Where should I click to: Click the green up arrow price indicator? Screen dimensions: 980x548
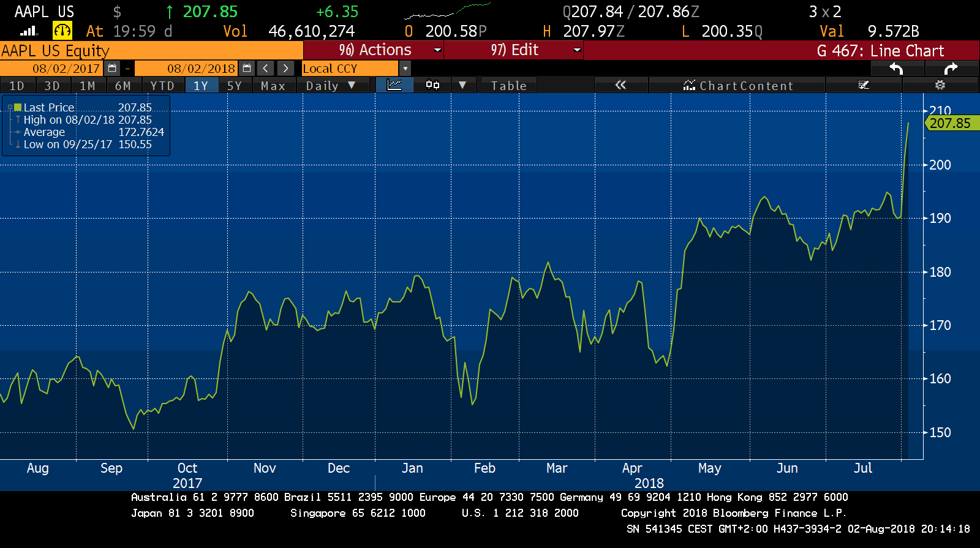(x=170, y=12)
